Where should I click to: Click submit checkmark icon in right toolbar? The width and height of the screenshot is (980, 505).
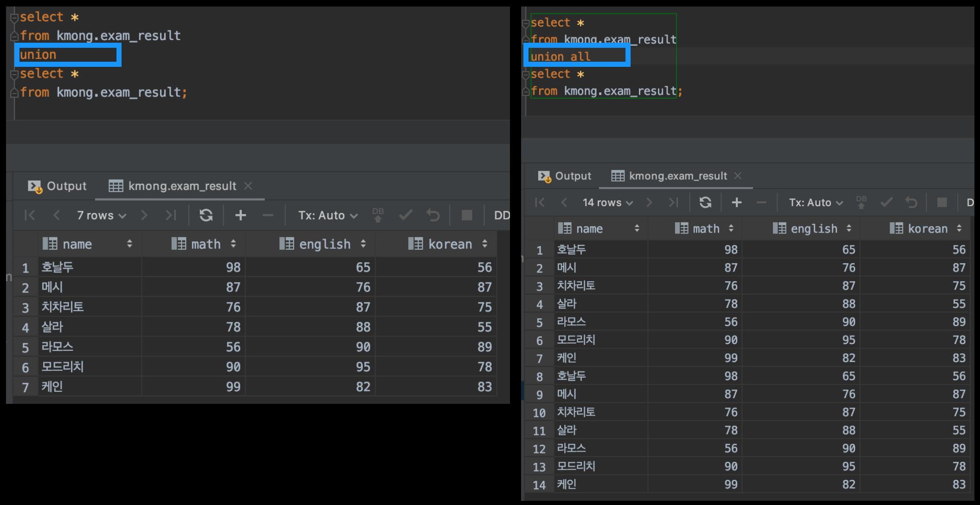[x=886, y=202]
